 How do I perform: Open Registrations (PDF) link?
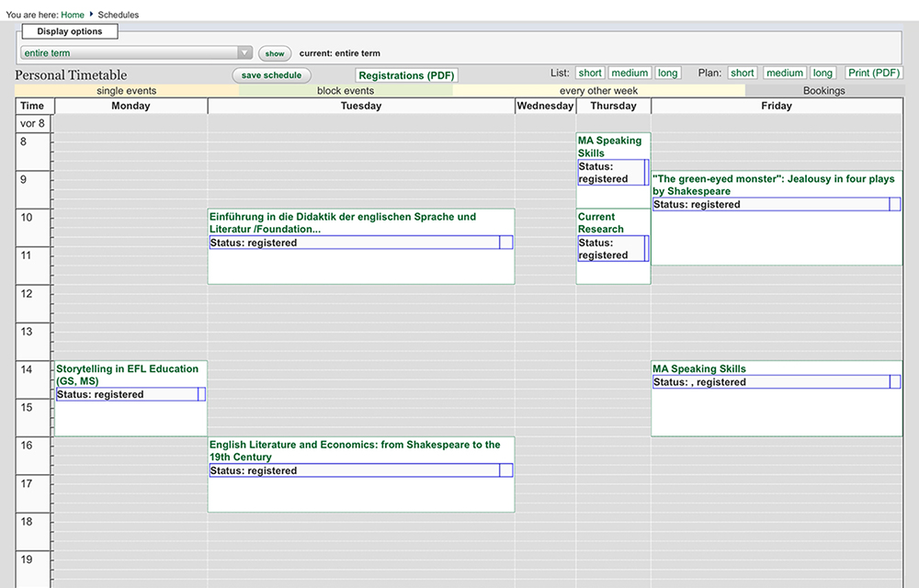click(x=406, y=75)
